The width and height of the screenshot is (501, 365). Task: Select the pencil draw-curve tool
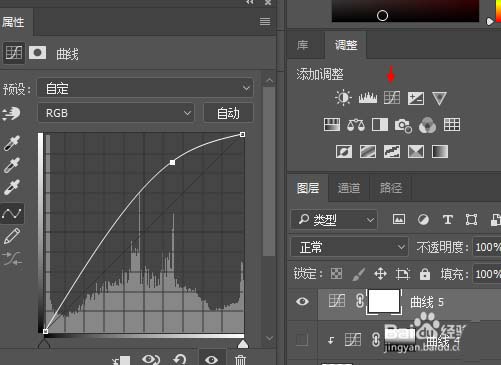pyautogui.click(x=12, y=236)
